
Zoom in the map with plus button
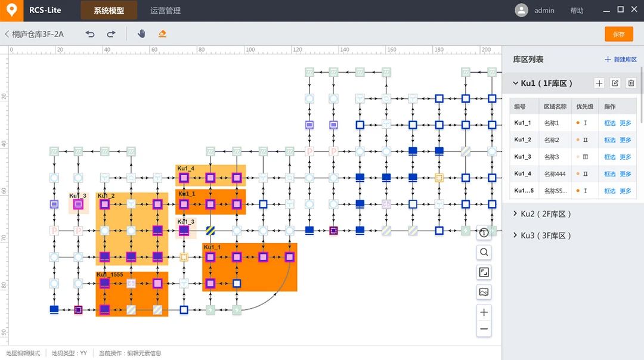click(484, 312)
